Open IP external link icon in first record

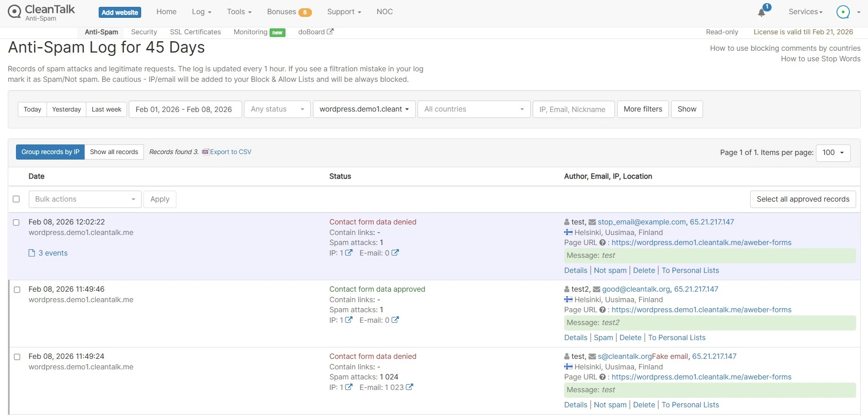pos(349,253)
